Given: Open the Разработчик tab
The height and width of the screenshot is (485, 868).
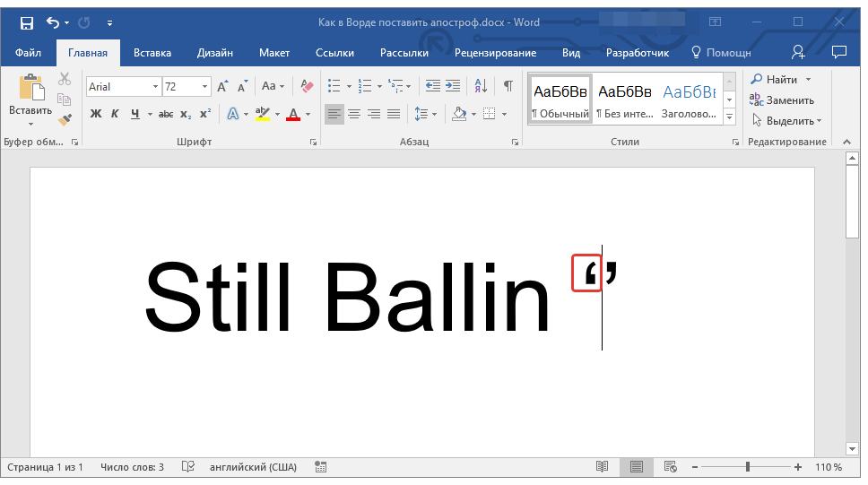Looking at the screenshot, I should point(638,53).
